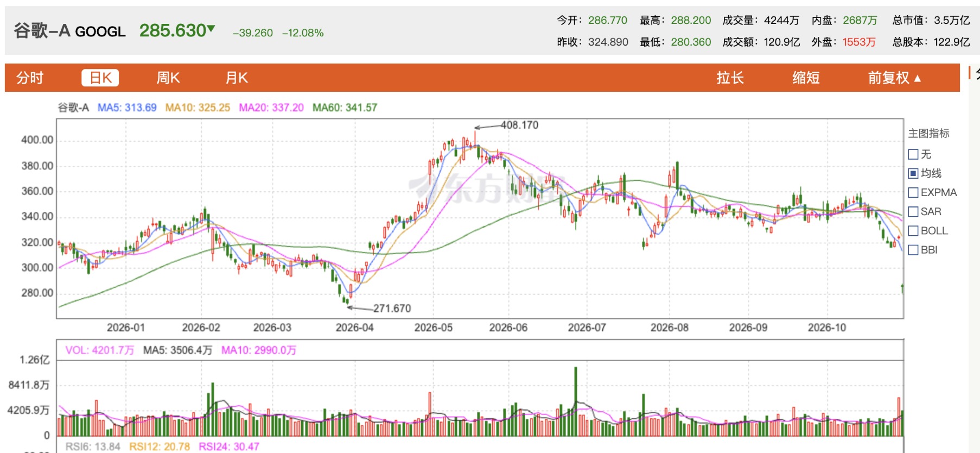The image size is (980, 453).
Task: Click the 总市值 value 3.5万亿
Action: click(x=952, y=21)
